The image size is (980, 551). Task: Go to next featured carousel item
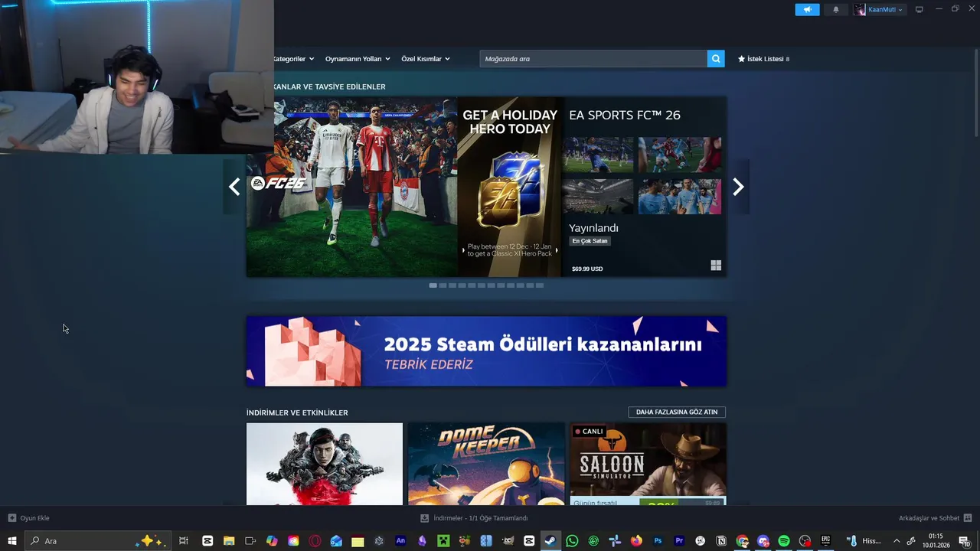[738, 187]
